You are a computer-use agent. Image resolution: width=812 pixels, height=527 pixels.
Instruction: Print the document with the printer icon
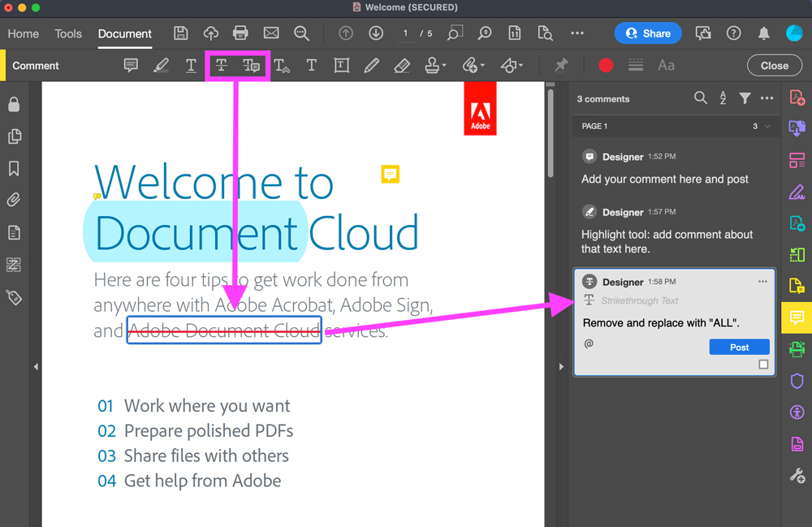click(240, 33)
